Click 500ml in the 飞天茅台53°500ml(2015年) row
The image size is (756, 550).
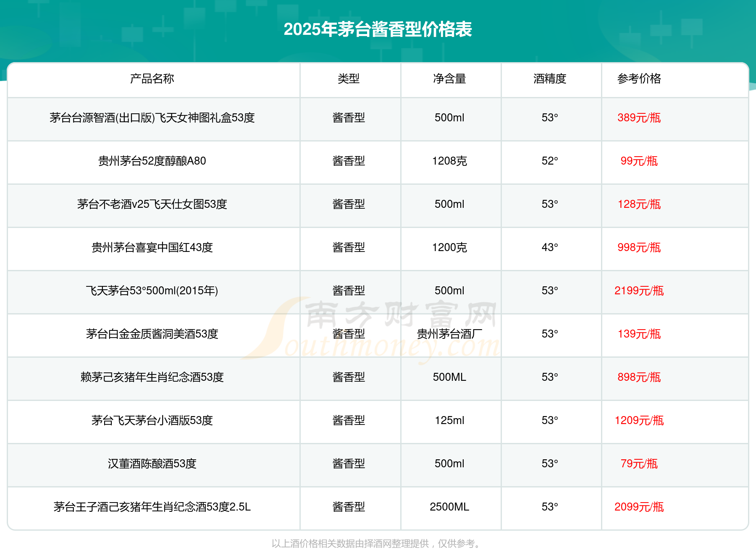[449, 291]
